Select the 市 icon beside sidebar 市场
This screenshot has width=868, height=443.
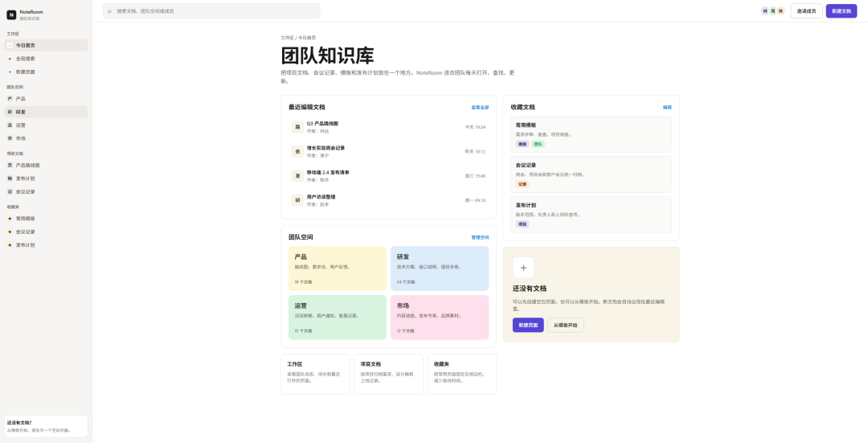(x=10, y=138)
